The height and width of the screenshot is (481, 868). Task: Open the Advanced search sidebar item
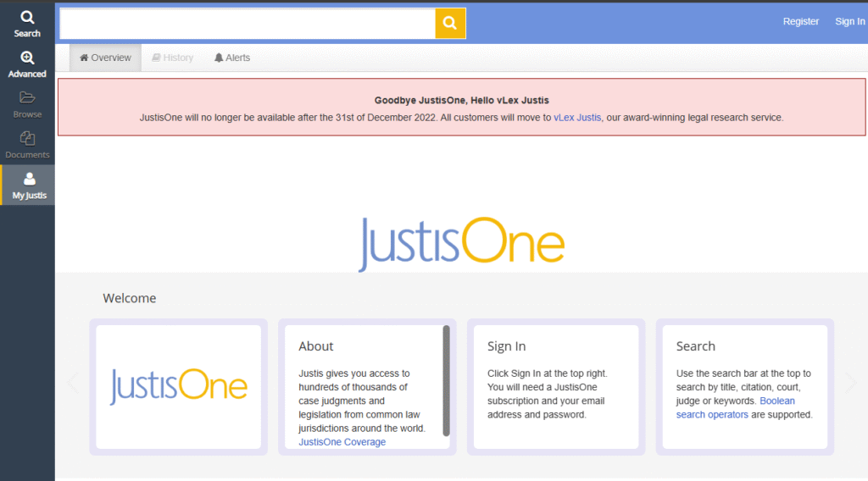(x=27, y=64)
